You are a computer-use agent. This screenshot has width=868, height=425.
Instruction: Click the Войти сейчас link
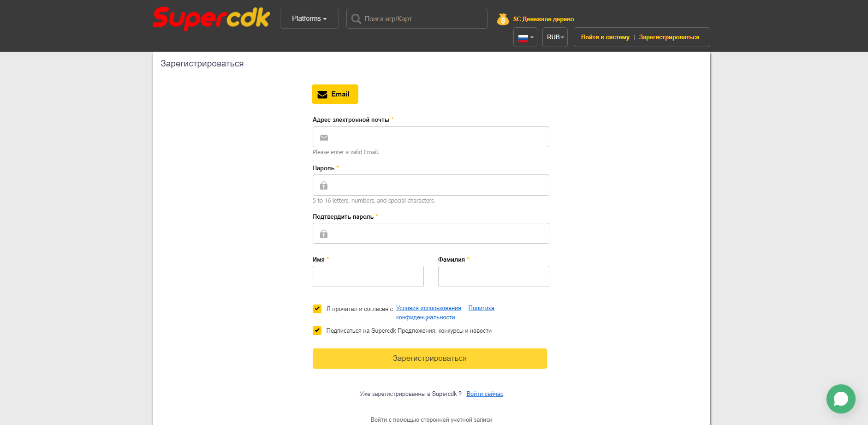(485, 394)
